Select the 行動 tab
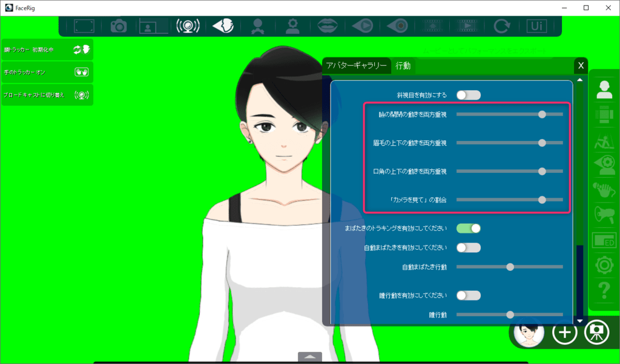Viewport: 620px width, 364px height. point(403,66)
